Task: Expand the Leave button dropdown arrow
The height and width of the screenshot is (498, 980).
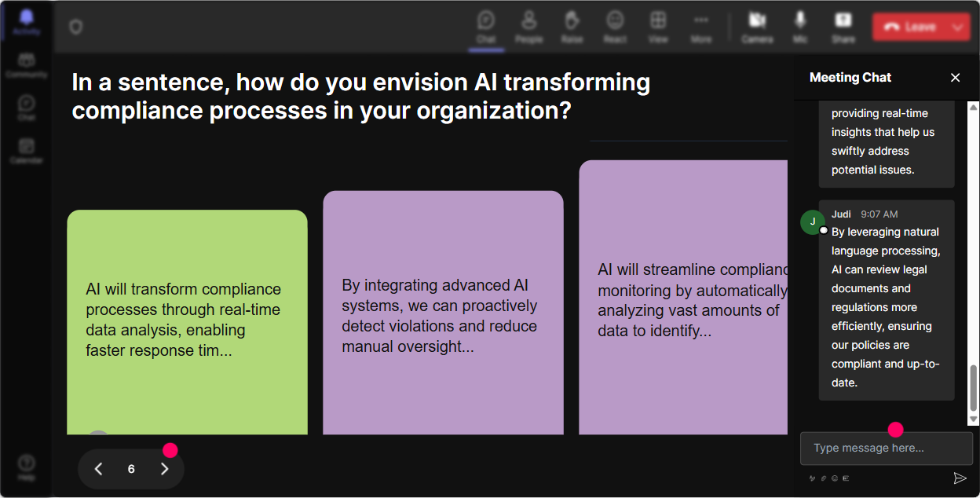Action: coord(958,27)
